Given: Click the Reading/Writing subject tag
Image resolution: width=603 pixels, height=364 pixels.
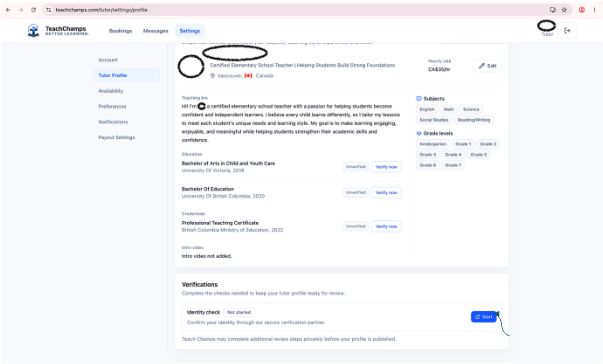Looking at the screenshot, I should tap(474, 120).
